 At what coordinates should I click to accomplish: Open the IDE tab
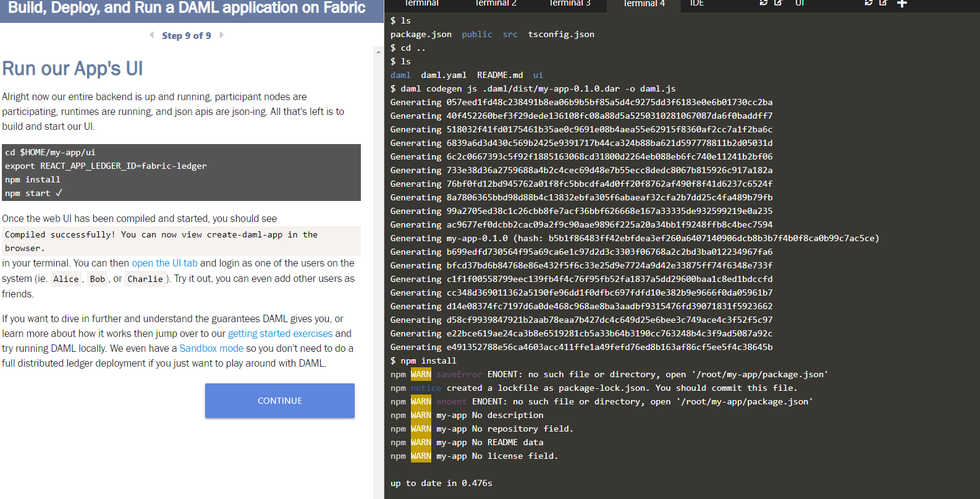tap(697, 4)
